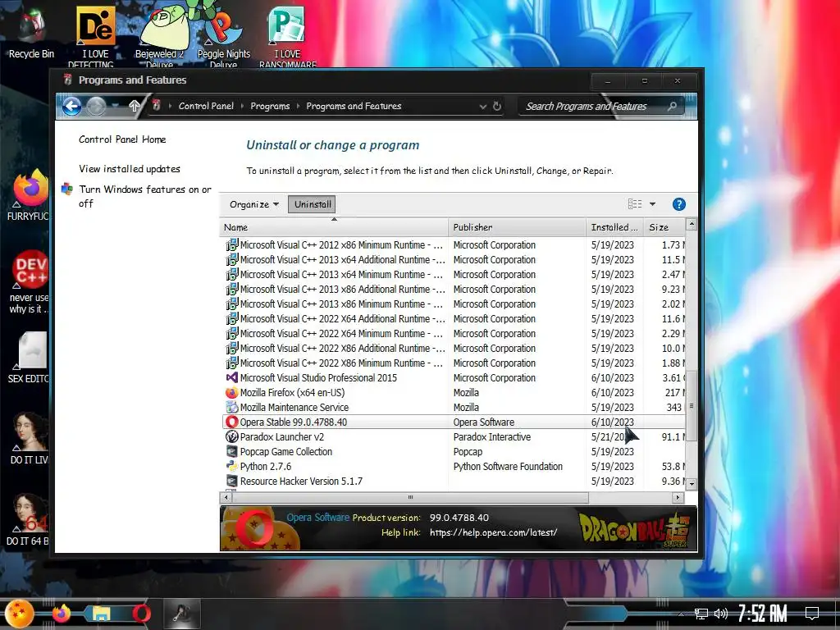840x630 pixels.
Task: Open the notification center icon
Action: pos(812,614)
